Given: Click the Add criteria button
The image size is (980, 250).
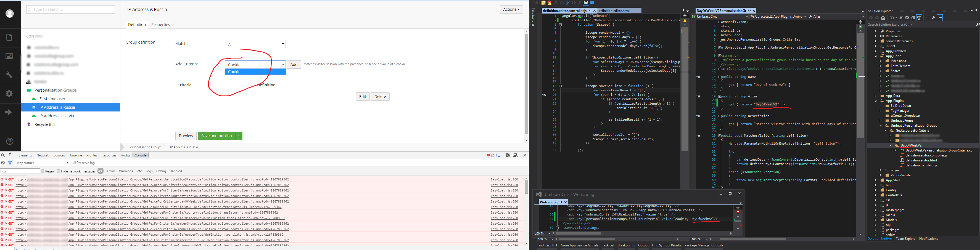Looking at the screenshot, I should click(294, 65).
